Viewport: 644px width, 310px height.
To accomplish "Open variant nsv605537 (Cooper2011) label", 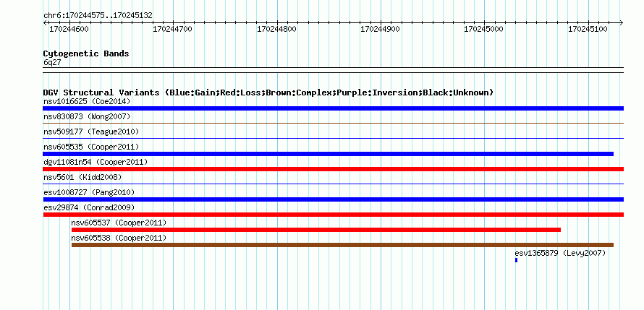I will [x=119, y=223].
